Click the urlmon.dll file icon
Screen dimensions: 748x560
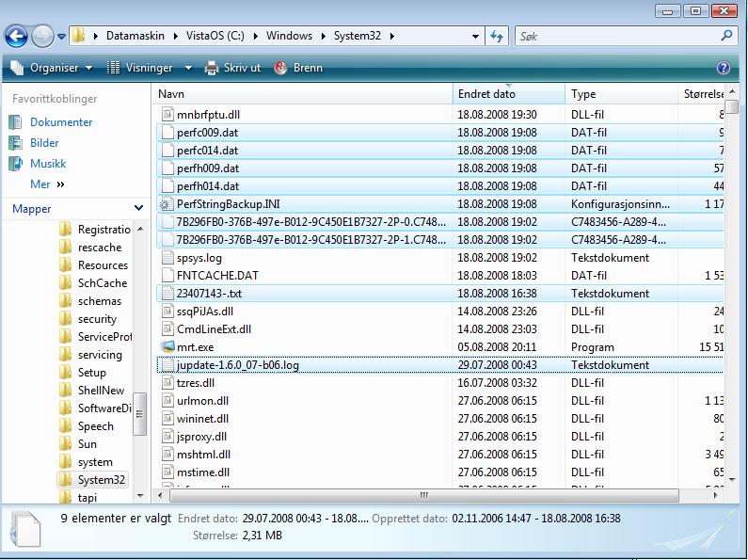click(x=167, y=401)
